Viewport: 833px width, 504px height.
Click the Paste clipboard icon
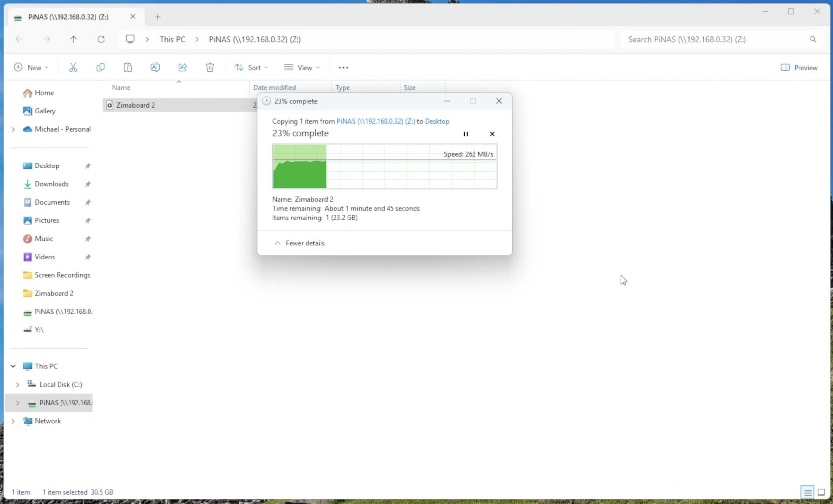coord(128,68)
